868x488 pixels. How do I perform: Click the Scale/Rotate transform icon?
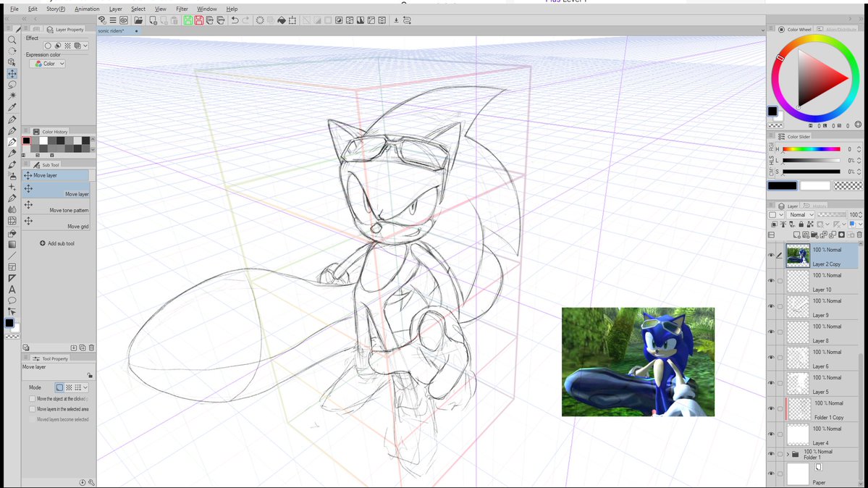pyautogui.click(x=292, y=20)
